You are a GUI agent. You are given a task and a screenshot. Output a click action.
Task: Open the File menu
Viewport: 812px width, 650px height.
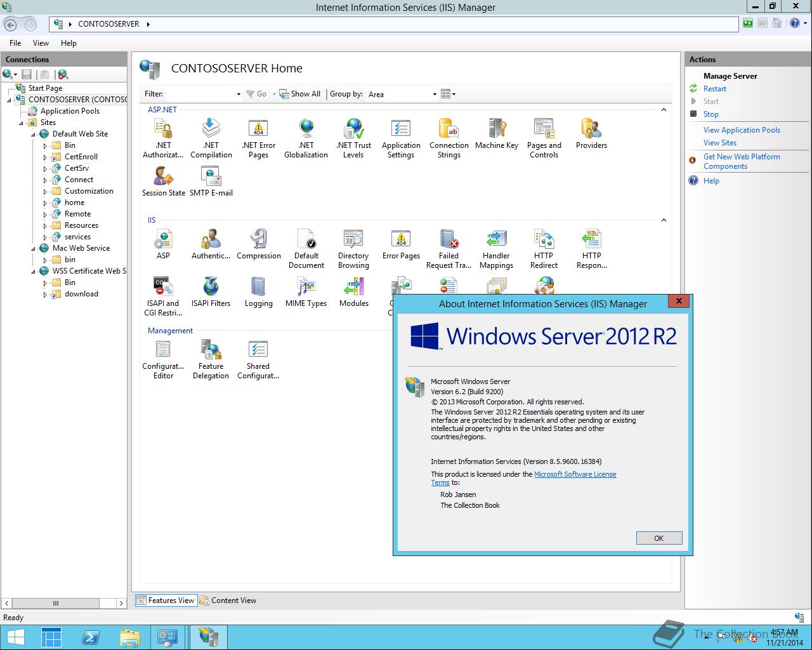pyautogui.click(x=15, y=43)
